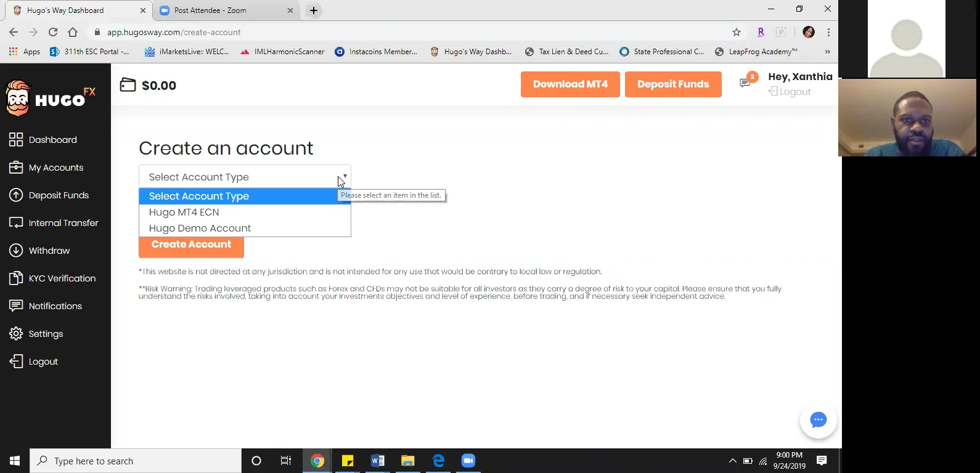The image size is (980, 473).
Task: Open Cortana circle icon
Action: pyautogui.click(x=256, y=461)
